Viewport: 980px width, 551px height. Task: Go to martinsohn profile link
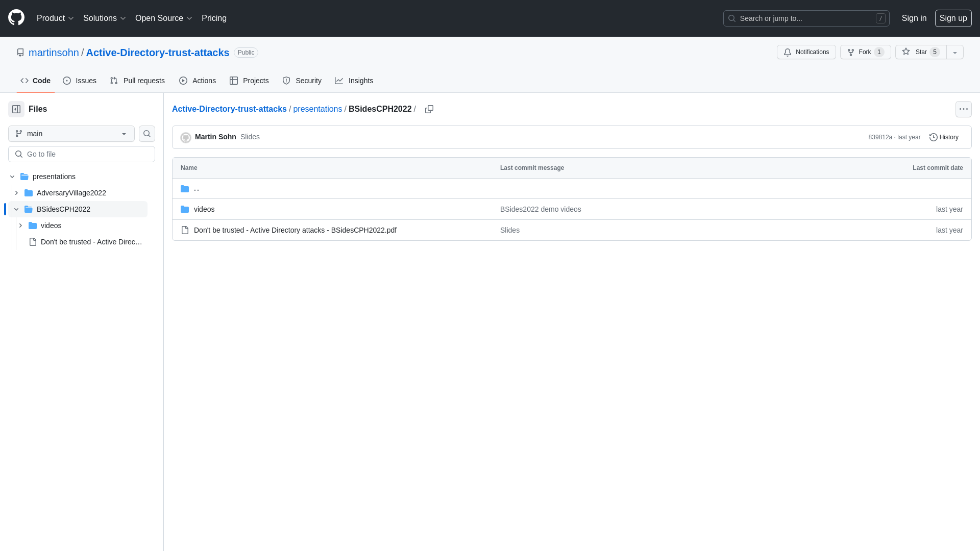(54, 53)
